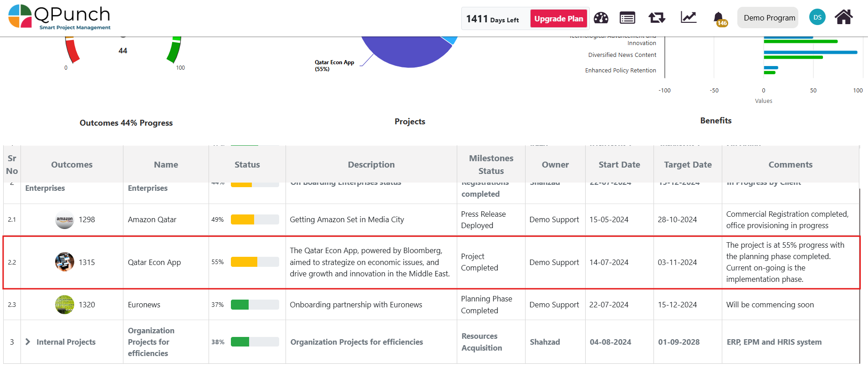868x372 pixels.
Task: Click the Amazon Qatar 49% progress bar
Action: pyautogui.click(x=255, y=219)
